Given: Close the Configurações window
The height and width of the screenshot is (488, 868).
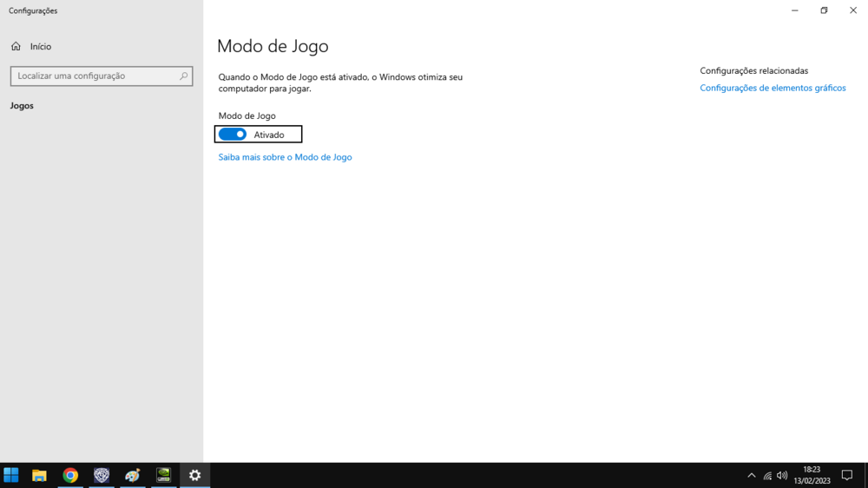Looking at the screenshot, I should pos(853,10).
